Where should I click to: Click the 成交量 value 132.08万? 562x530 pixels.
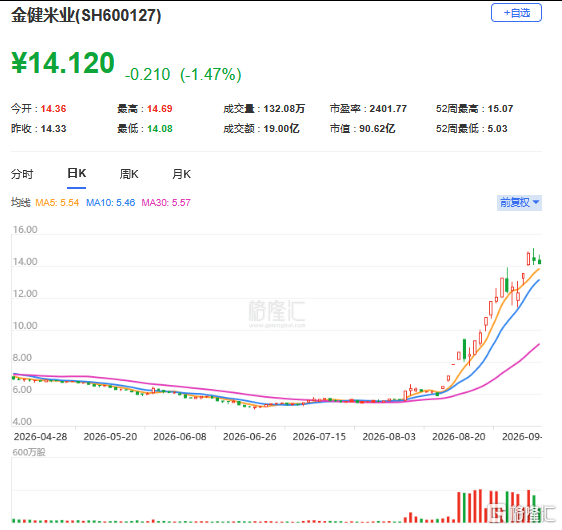tap(284, 109)
